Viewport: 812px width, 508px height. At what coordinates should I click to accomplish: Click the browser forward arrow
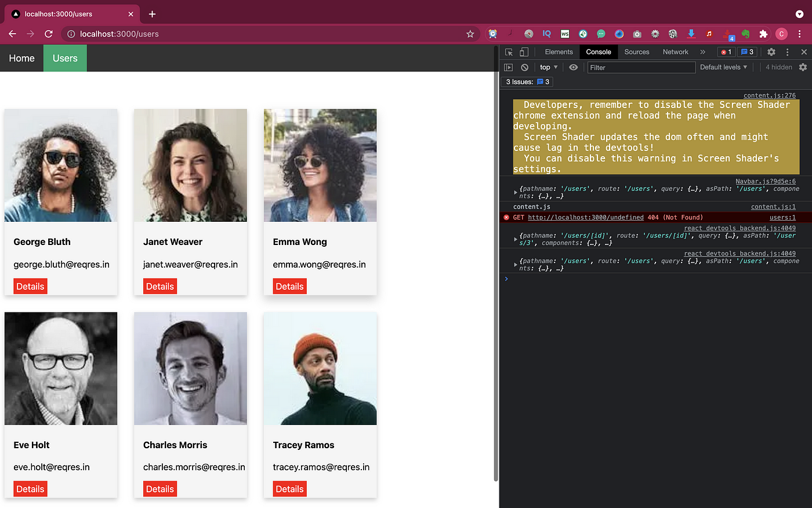30,34
